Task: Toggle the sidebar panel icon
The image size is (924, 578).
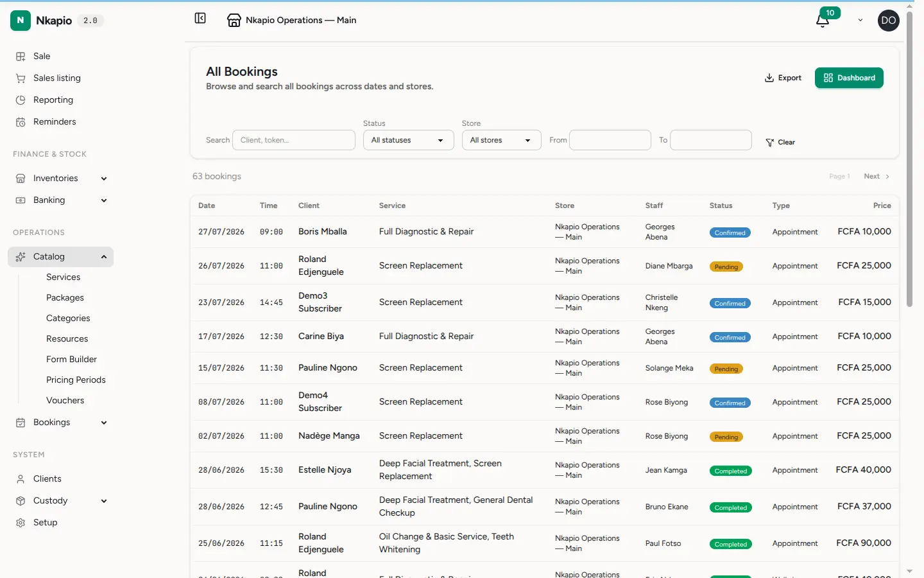Action: point(200,19)
